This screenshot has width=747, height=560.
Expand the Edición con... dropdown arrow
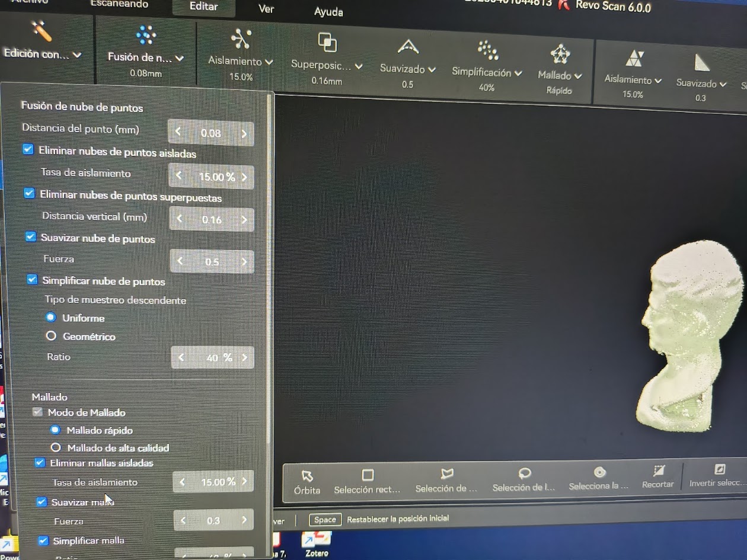(x=77, y=55)
